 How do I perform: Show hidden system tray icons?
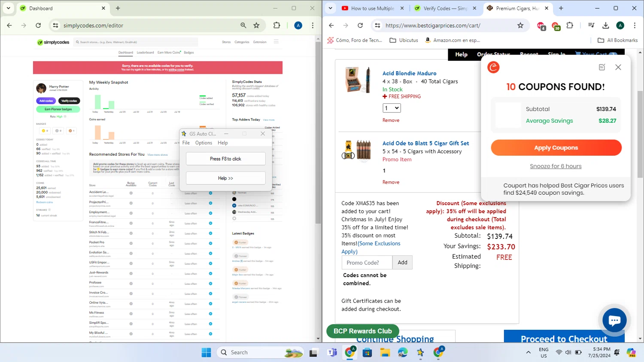click(x=528, y=353)
